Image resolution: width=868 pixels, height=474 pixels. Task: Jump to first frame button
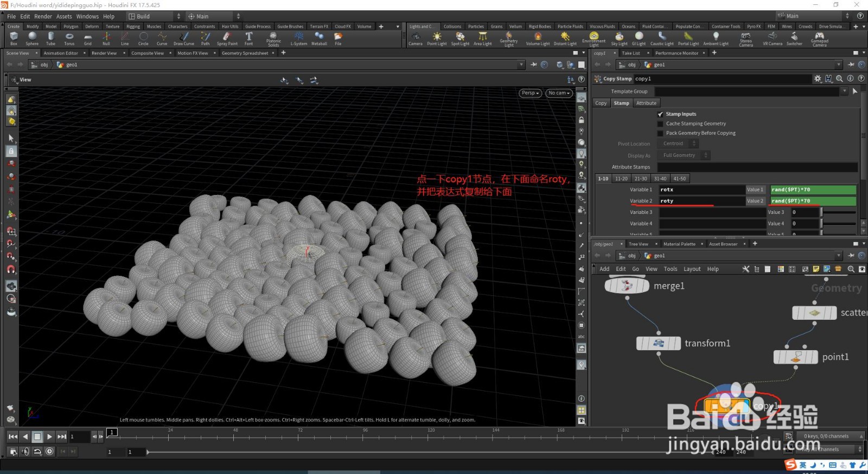[x=13, y=437]
